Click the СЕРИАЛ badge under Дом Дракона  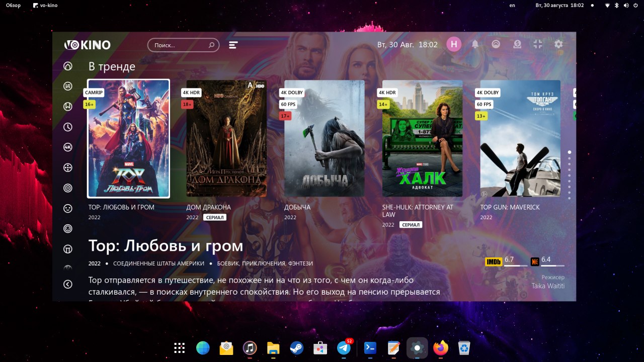215,218
